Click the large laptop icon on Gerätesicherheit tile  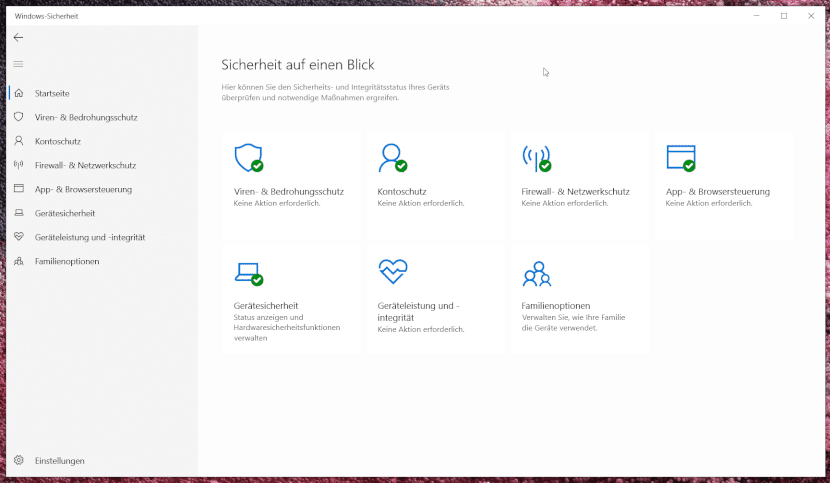tap(249, 274)
